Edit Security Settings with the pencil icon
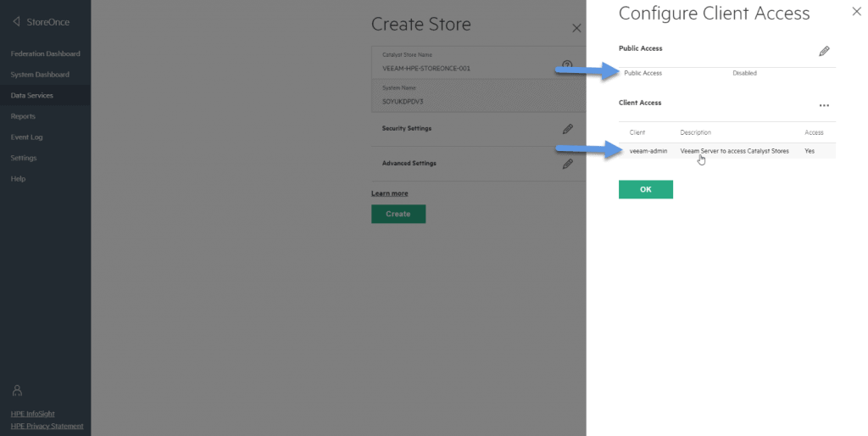The width and height of the screenshot is (868, 436). [x=567, y=129]
